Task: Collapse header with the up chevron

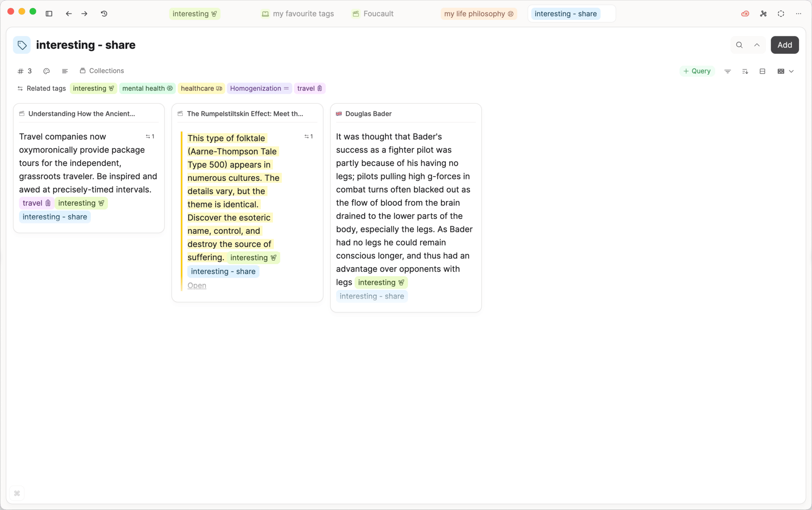Action: (x=757, y=45)
